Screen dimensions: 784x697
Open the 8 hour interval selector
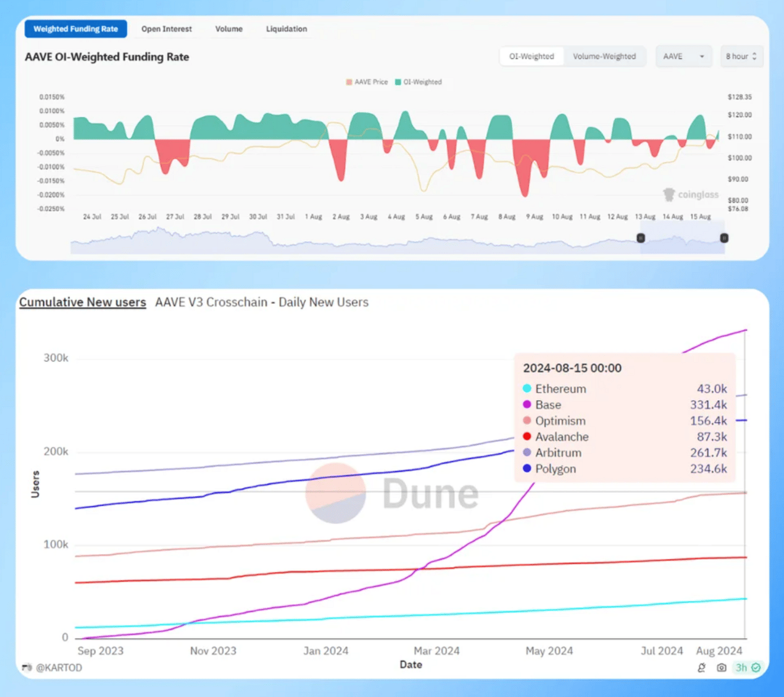(741, 56)
